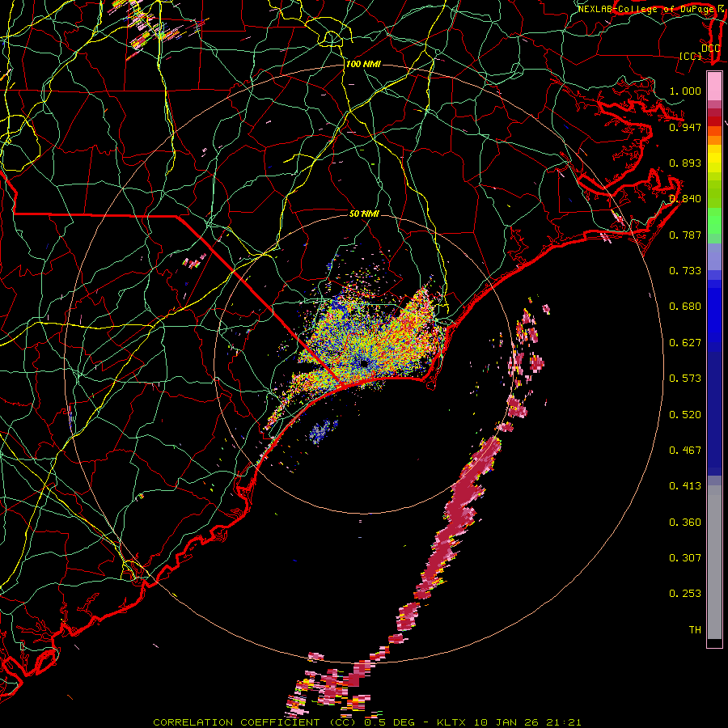Click the 0.467 color scale value

[x=685, y=450]
